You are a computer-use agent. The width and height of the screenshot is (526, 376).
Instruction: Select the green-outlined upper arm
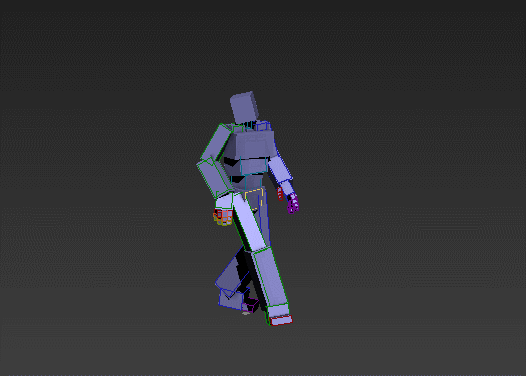217,142
